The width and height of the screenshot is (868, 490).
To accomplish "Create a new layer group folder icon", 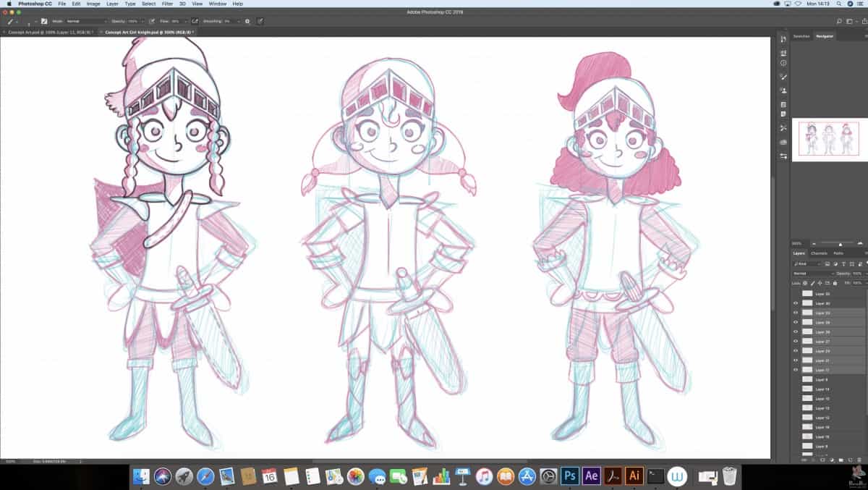I will 841,460.
